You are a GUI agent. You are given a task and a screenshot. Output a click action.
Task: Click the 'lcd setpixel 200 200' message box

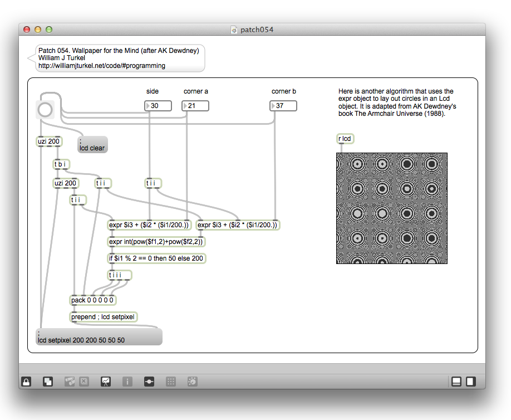coord(100,336)
